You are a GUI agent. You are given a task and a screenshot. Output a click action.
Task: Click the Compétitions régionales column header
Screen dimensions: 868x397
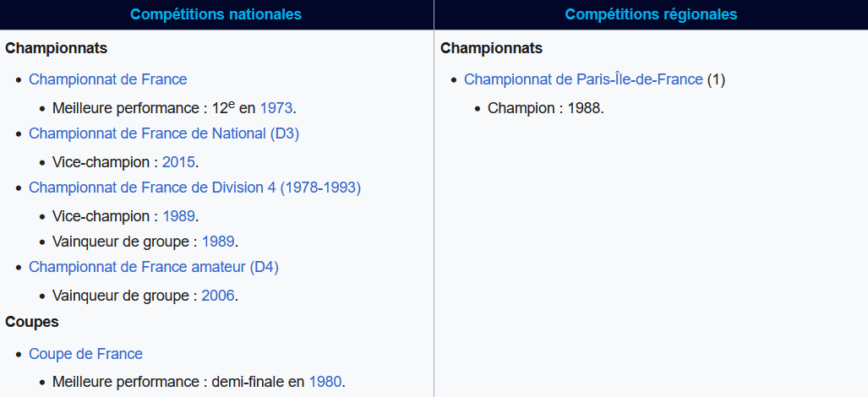click(x=651, y=14)
